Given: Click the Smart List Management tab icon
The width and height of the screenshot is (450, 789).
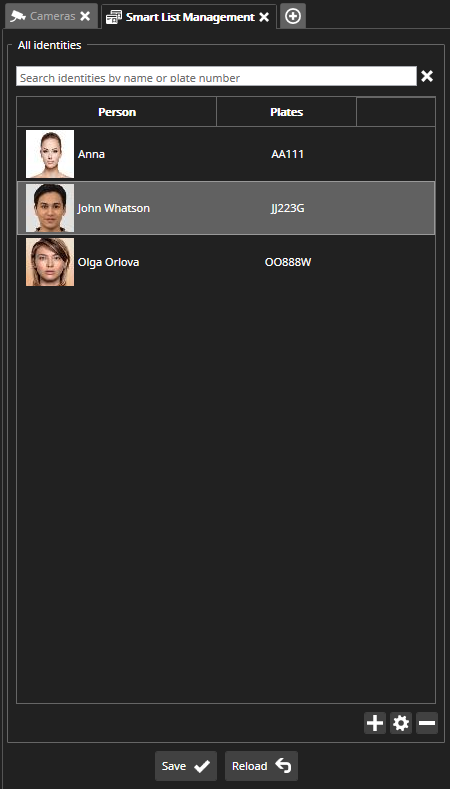Looking at the screenshot, I should pos(114,17).
